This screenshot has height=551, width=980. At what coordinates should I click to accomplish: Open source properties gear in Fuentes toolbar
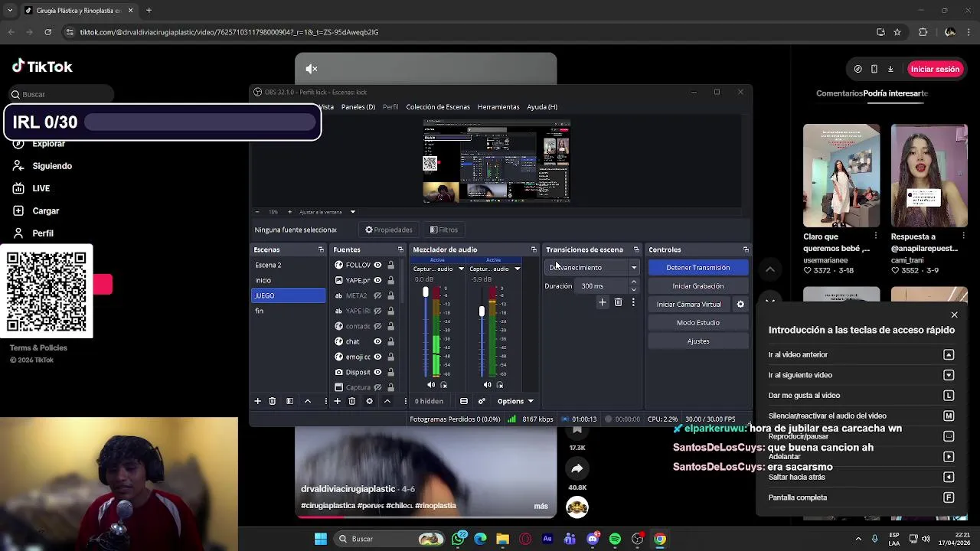click(x=369, y=401)
